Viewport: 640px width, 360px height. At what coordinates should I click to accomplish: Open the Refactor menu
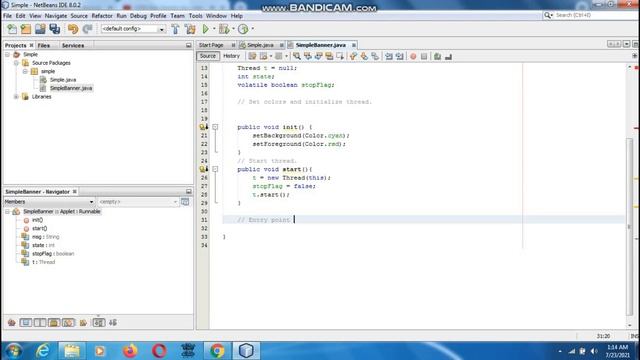click(x=102, y=16)
